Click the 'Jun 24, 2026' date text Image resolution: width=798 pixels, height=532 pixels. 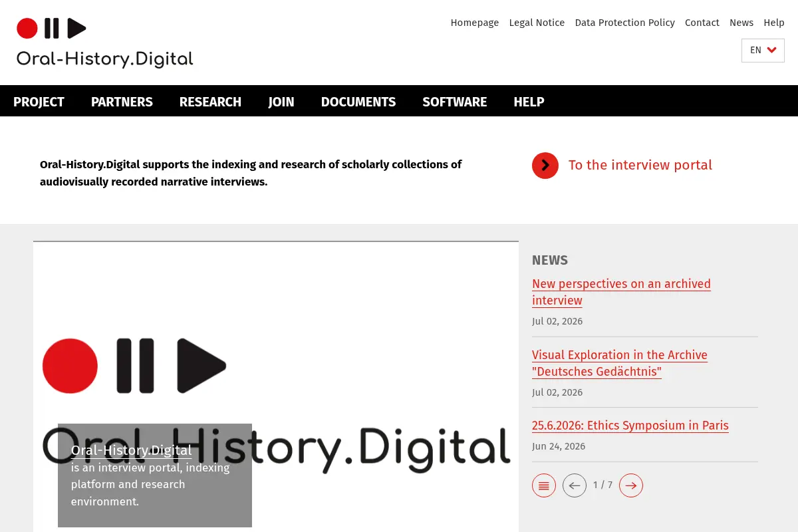559,446
